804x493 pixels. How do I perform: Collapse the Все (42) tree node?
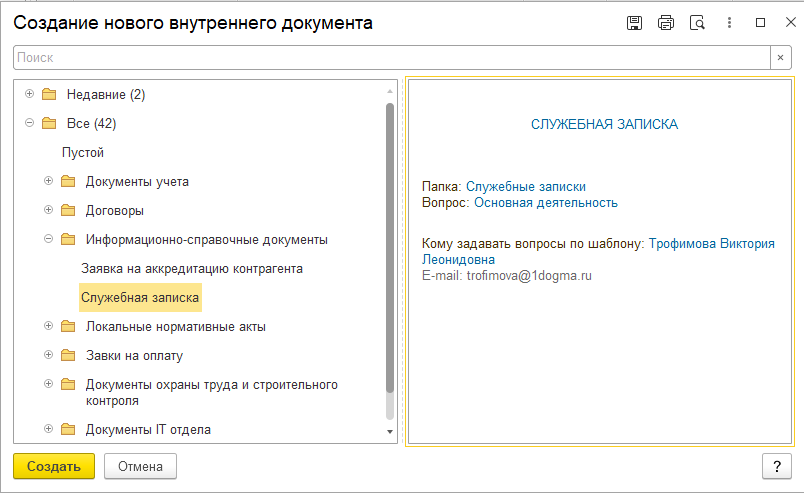(29, 124)
